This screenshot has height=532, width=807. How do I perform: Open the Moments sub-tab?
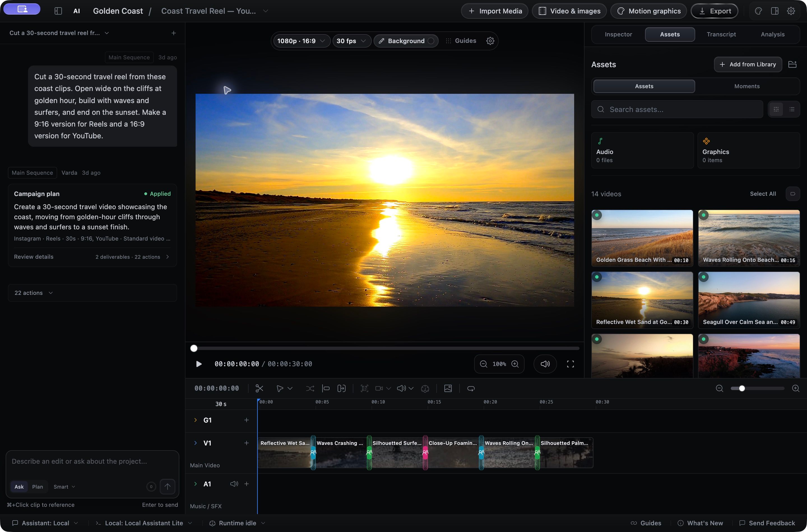[x=747, y=86]
